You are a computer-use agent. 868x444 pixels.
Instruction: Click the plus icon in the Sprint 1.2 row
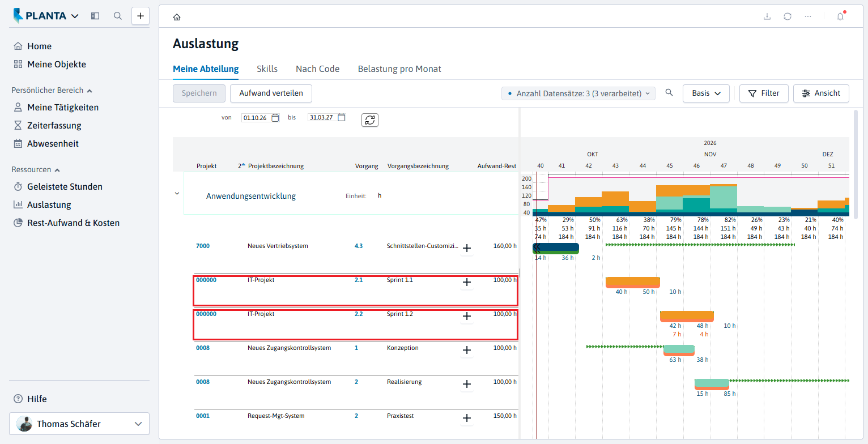click(x=467, y=316)
